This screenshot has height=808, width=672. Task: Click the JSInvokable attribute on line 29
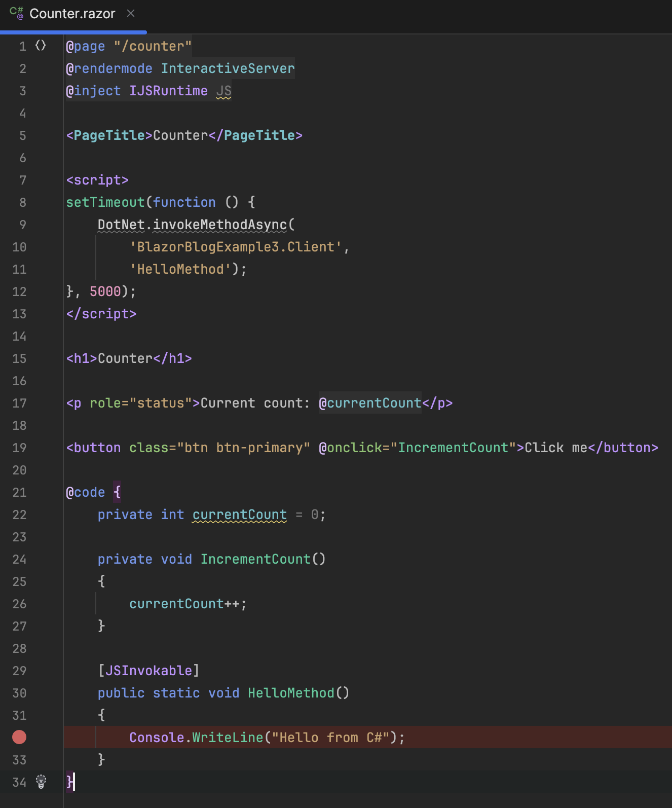click(148, 671)
